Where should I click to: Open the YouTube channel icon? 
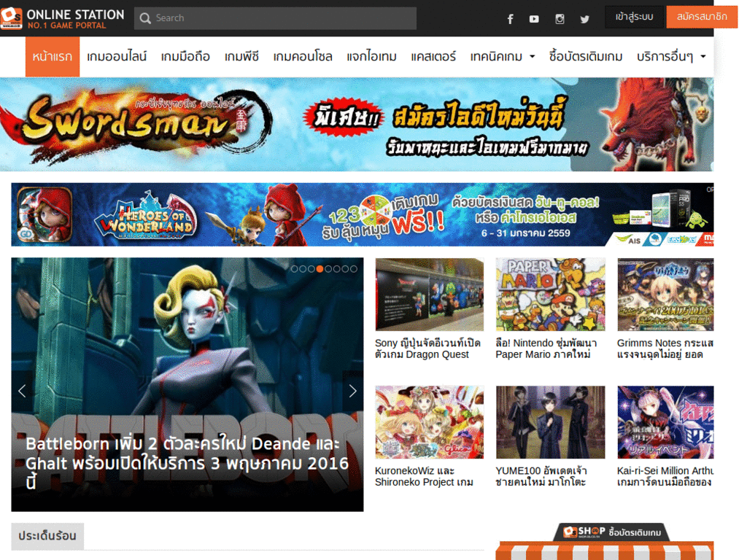point(534,19)
